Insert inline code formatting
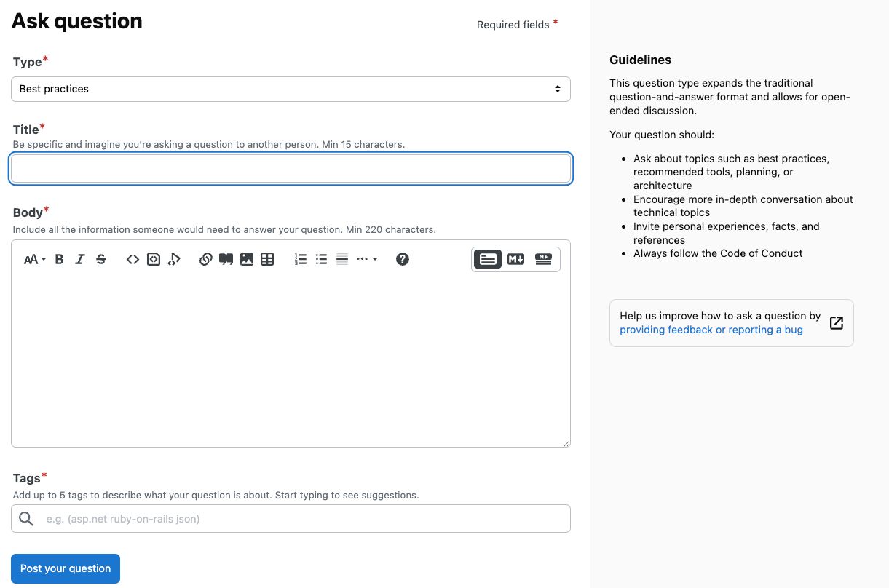889x588 pixels. tap(133, 259)
